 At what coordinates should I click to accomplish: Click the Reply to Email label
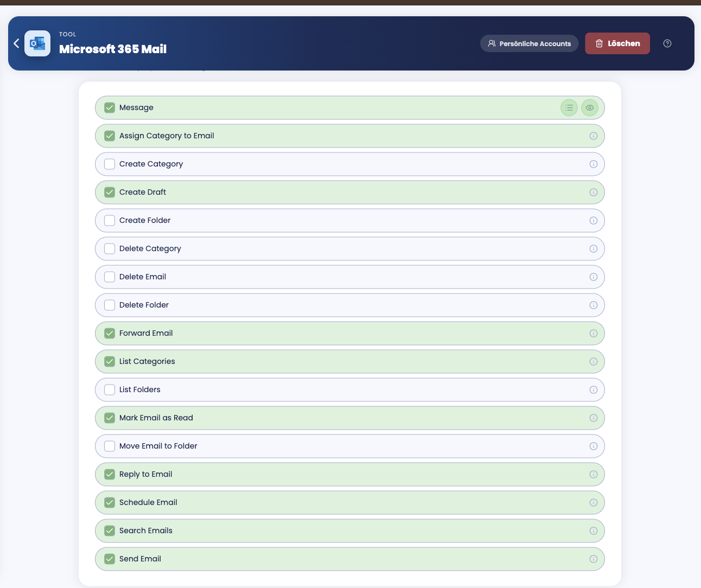click(146, 474)
